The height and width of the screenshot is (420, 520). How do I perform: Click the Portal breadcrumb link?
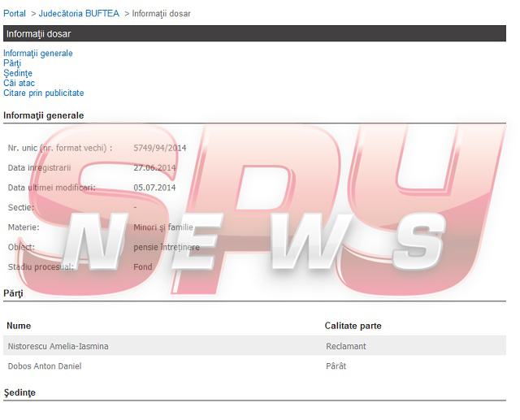click(x=15, y=14)
